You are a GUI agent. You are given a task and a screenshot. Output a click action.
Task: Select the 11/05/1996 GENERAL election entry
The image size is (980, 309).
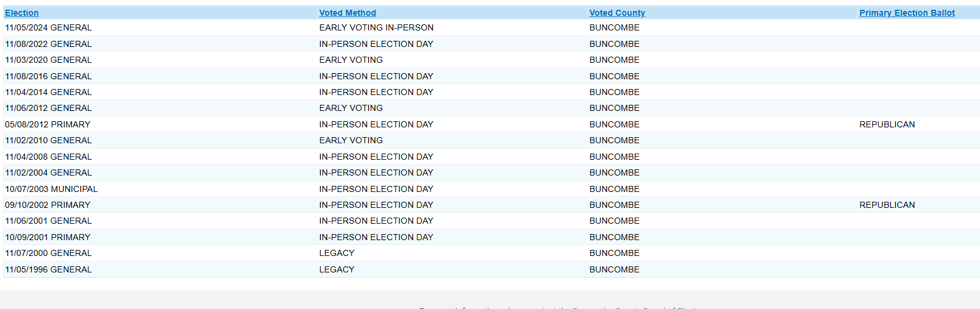tap(48, 269)
